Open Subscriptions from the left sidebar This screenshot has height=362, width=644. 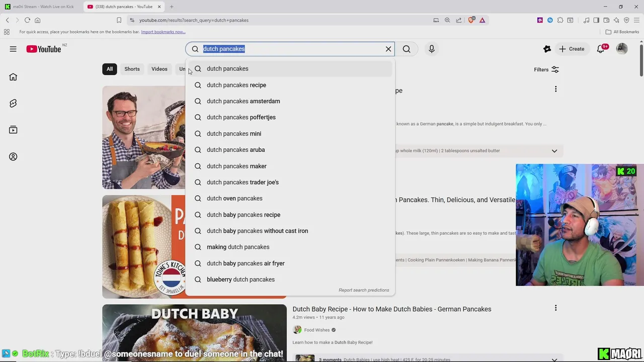coord(13,130)
